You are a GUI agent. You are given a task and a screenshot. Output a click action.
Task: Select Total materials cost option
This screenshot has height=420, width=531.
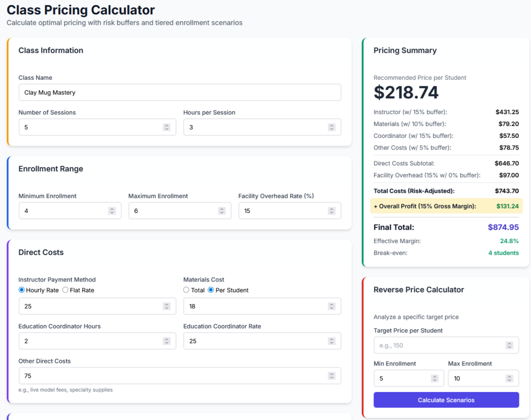[187, 290]
